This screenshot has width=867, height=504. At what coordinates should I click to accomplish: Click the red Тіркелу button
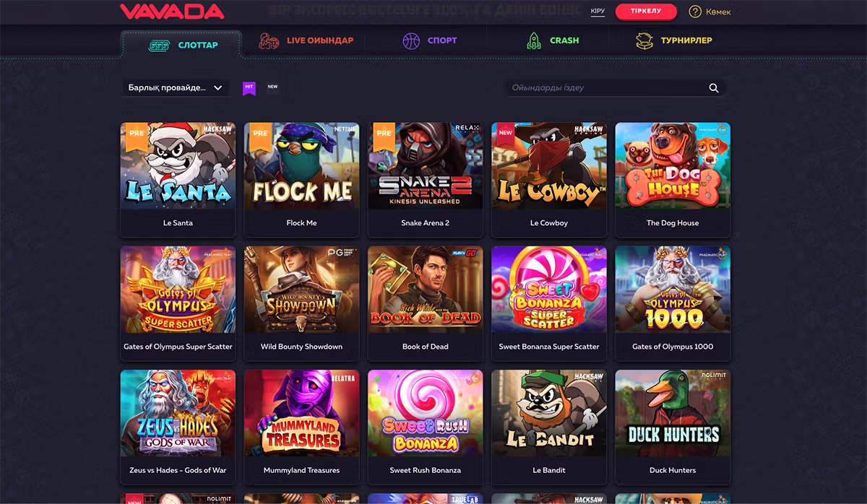[x=646, y=12]
